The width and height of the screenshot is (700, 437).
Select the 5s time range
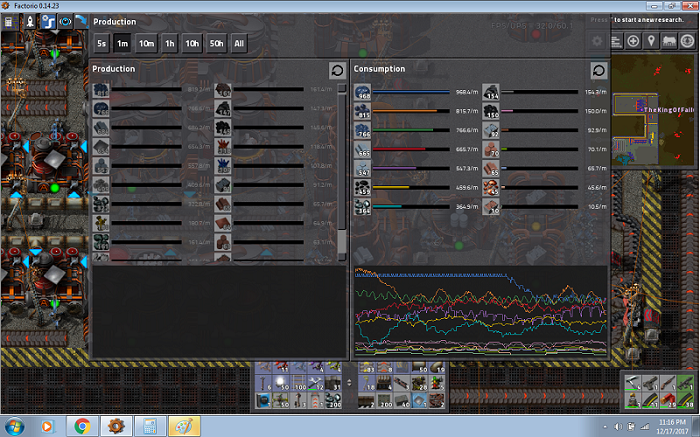tap(101, 43)
